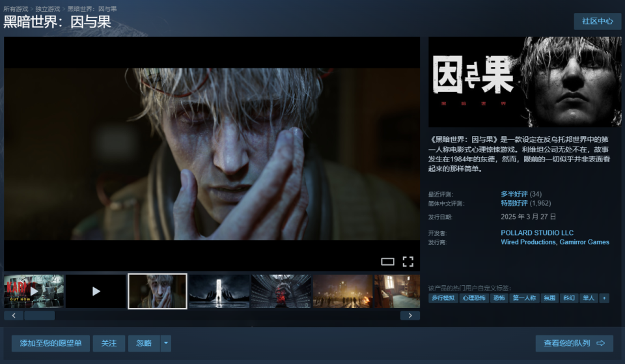The width and height of the screenshot is (625, 364).
Task: Click the thumbnail strip scrollbar handle
Action: 40,315
